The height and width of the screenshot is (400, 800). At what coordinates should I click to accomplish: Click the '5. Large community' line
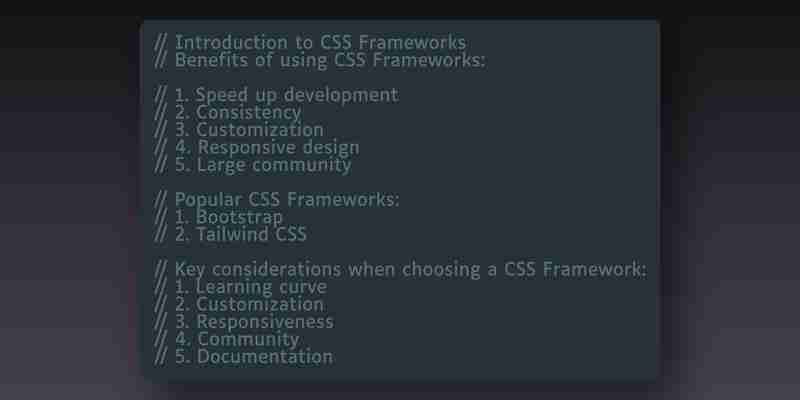[x=253, y=165]
